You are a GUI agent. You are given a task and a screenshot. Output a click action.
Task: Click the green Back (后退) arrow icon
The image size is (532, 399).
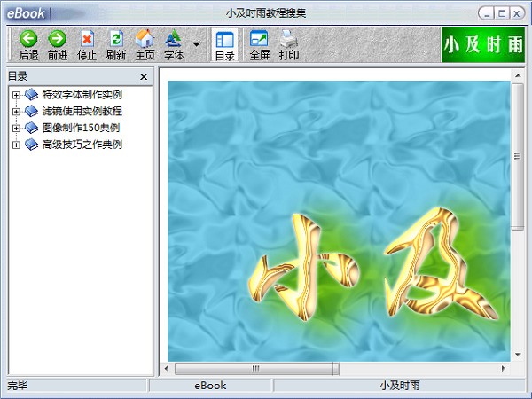28,39
